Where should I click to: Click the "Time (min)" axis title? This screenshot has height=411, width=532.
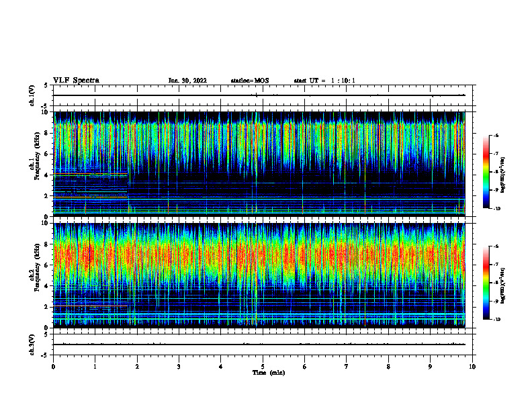[269, 373]
